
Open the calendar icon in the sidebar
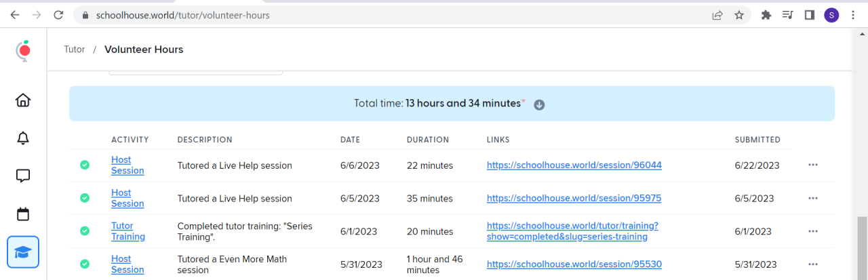(23, 214)
